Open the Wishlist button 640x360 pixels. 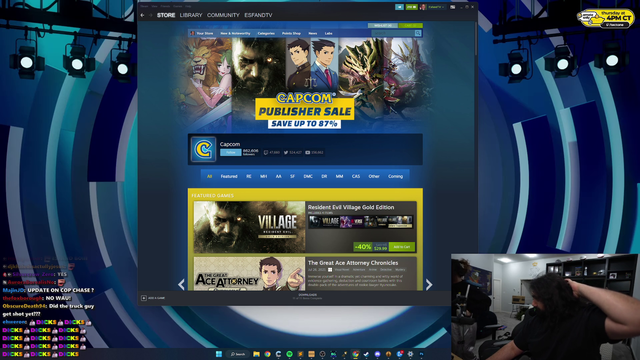point(383,25)
